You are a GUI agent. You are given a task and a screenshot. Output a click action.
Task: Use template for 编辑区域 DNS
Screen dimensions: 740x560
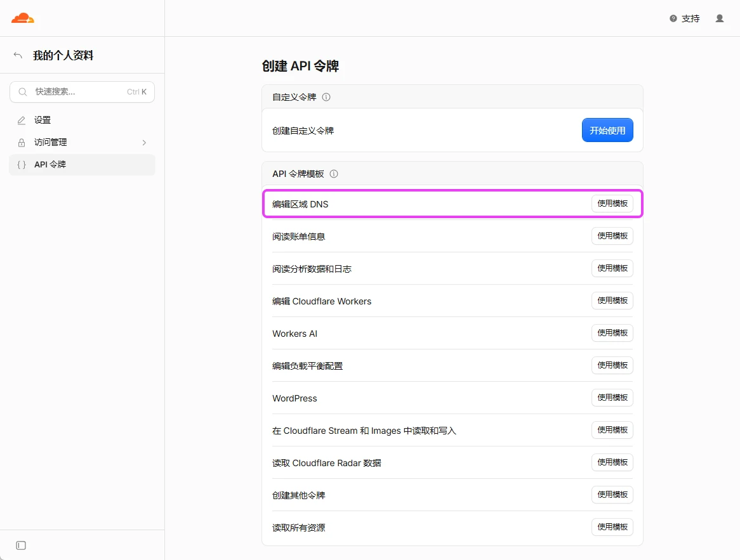[612, 204]
